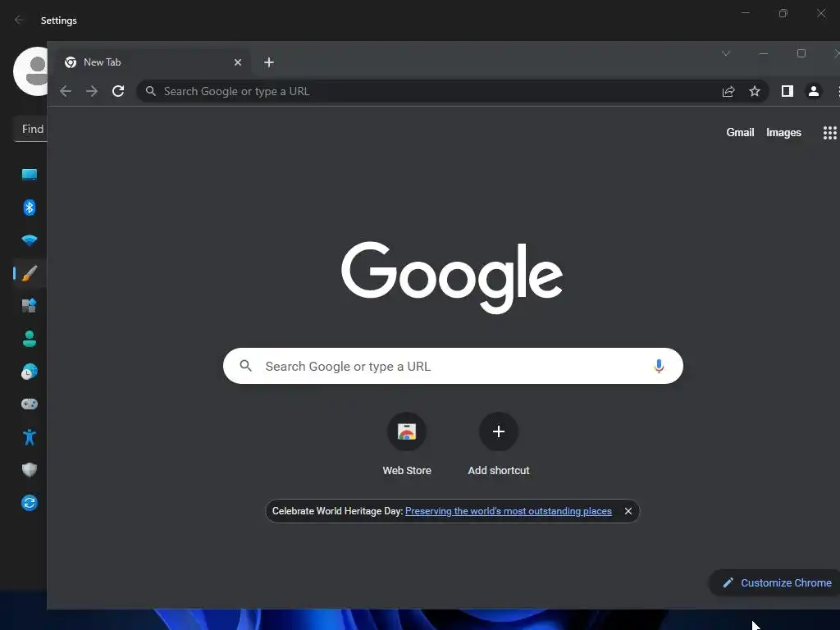Click the Settings window back arrow

[20, 20]
